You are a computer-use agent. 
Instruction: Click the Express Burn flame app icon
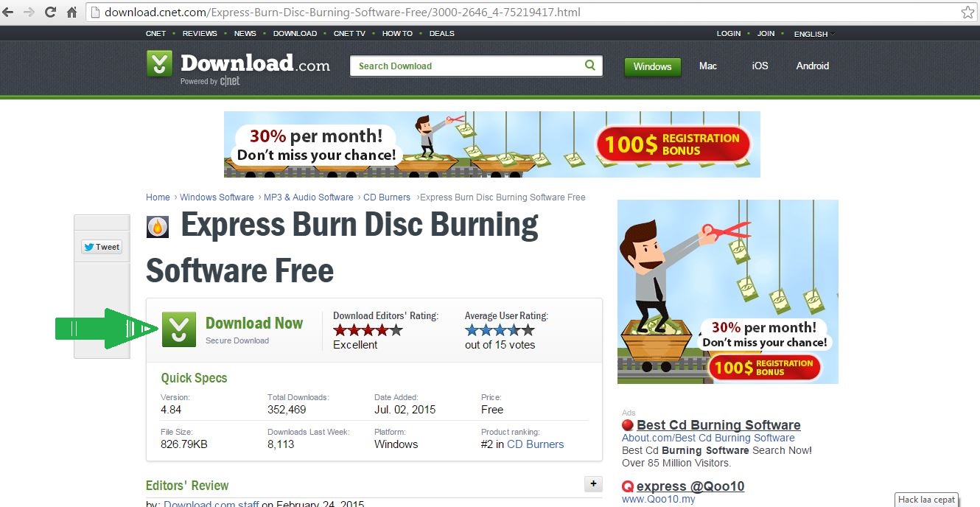point(158,227)
